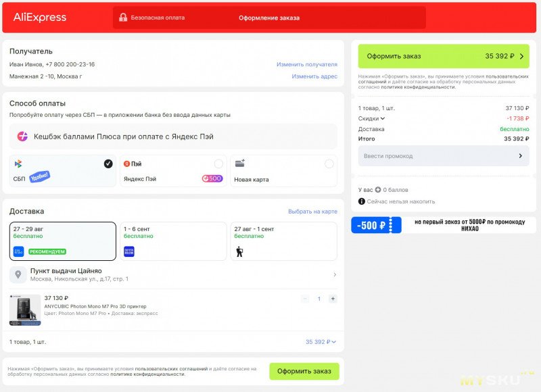Viewport: 541px width, 392px height.
Task: Click the lock icon beside Безопасная оплата
Action: (x=123, y=18)
